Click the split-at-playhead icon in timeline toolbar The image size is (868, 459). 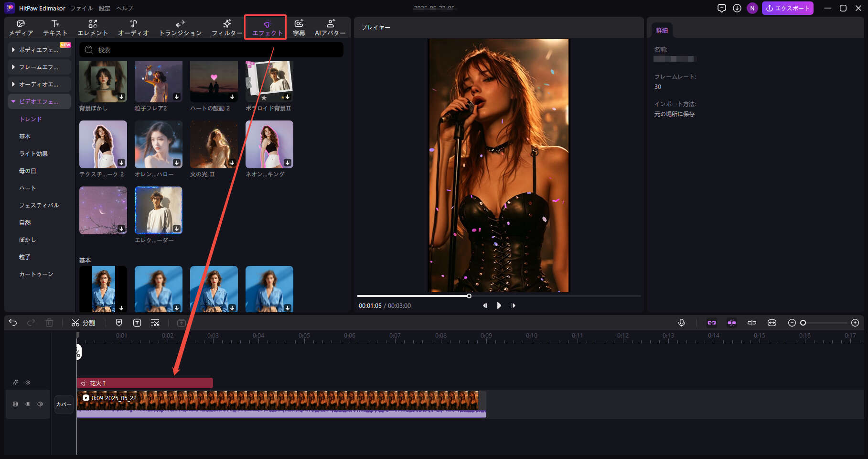pos(752,323)
